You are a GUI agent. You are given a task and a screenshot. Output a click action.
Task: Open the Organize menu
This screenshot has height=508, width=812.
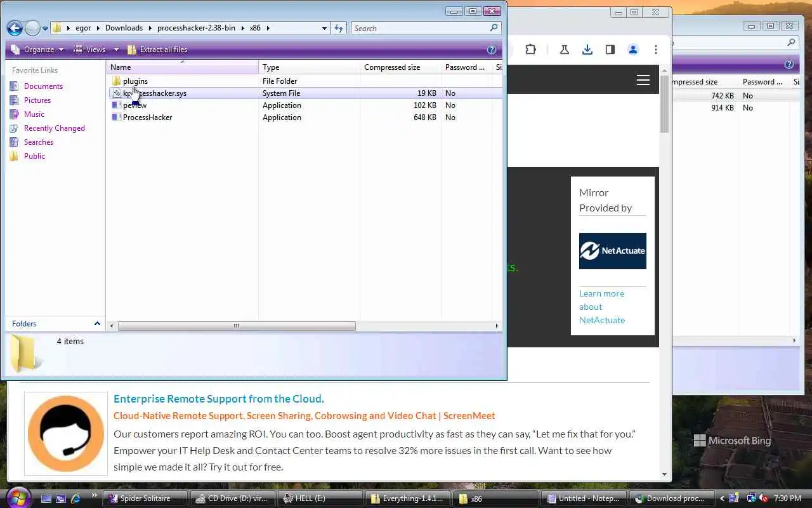pos(37,50)
